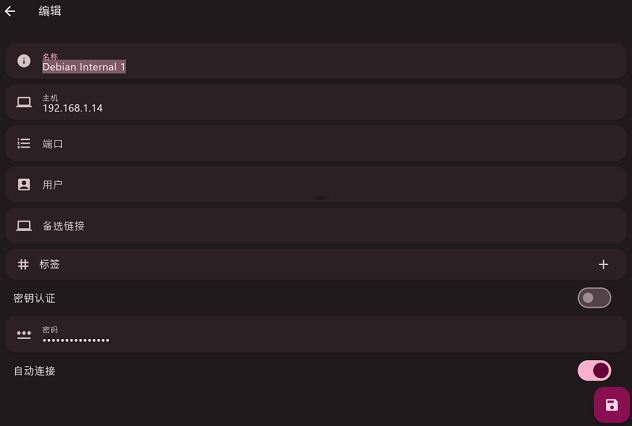This screenshot has width=632, height=426.
Task: Click the laptop icon beside 主机
Action: pos(24,102)
